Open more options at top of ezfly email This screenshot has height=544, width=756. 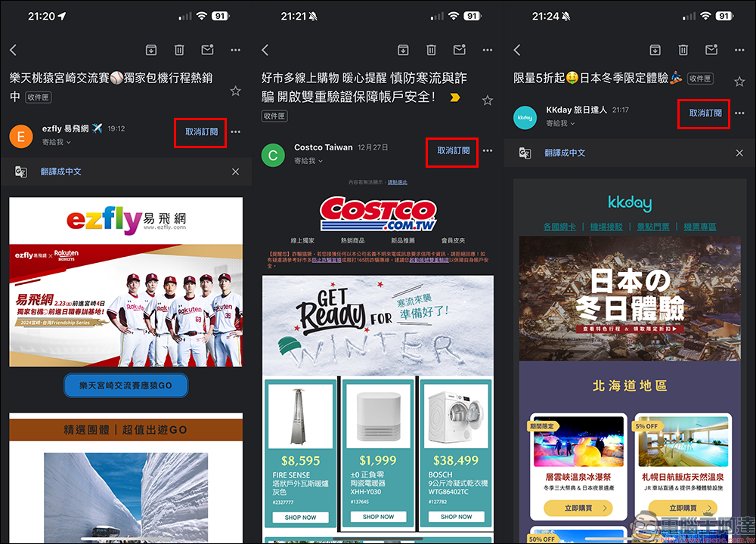235,50
